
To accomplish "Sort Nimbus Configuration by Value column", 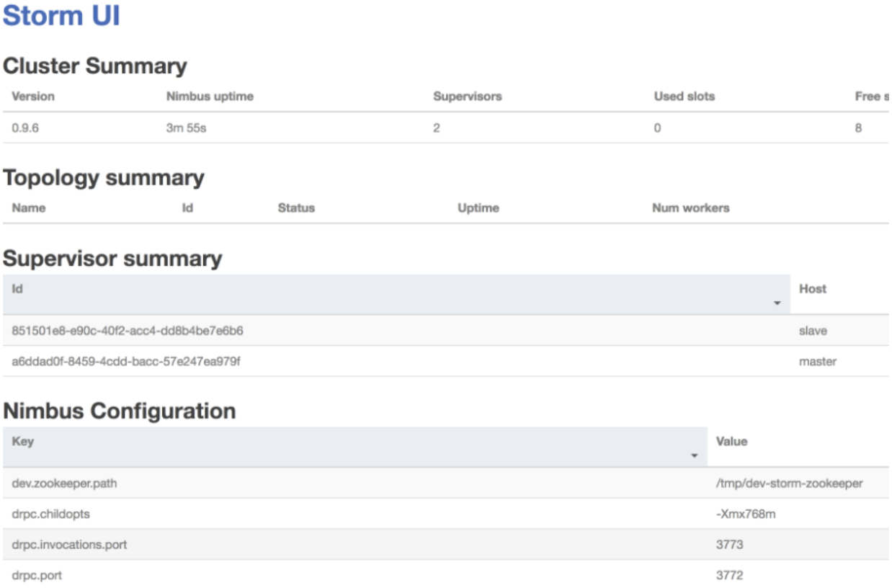I will [x=731, y=441].
